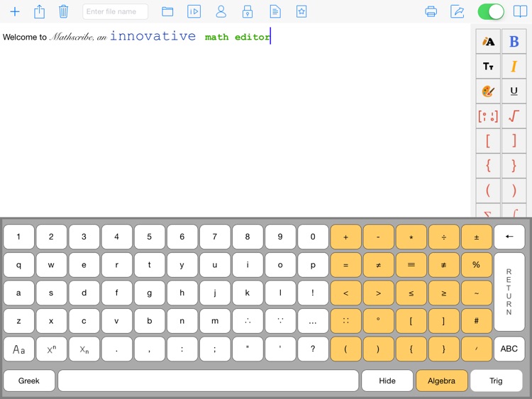Tap the degree ° key
The height and width of the screenshot is (399, 532).
(x=378, y=321)
